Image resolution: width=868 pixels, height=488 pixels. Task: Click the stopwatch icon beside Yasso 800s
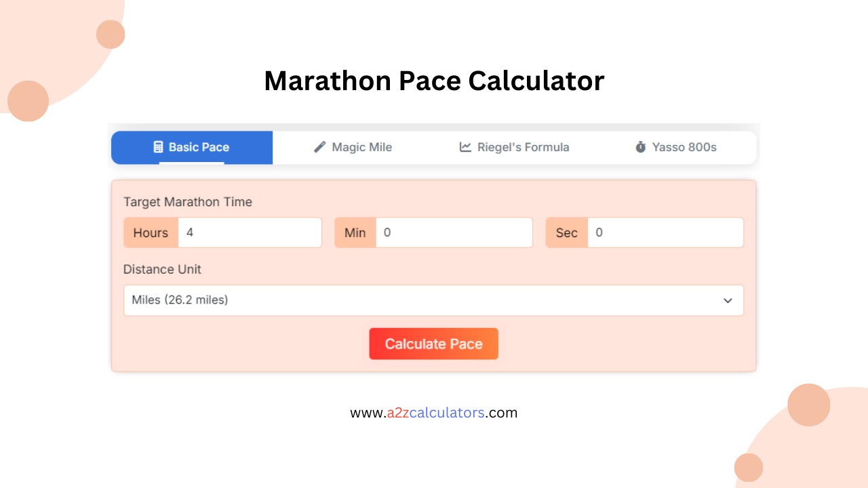(x=640, y=146)
